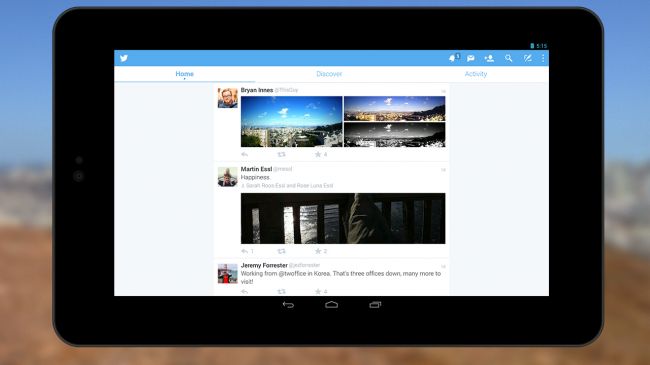650x365 pixels.
Task: Open Bryan Innes large cityscape photo
Action: pos(291,122)
